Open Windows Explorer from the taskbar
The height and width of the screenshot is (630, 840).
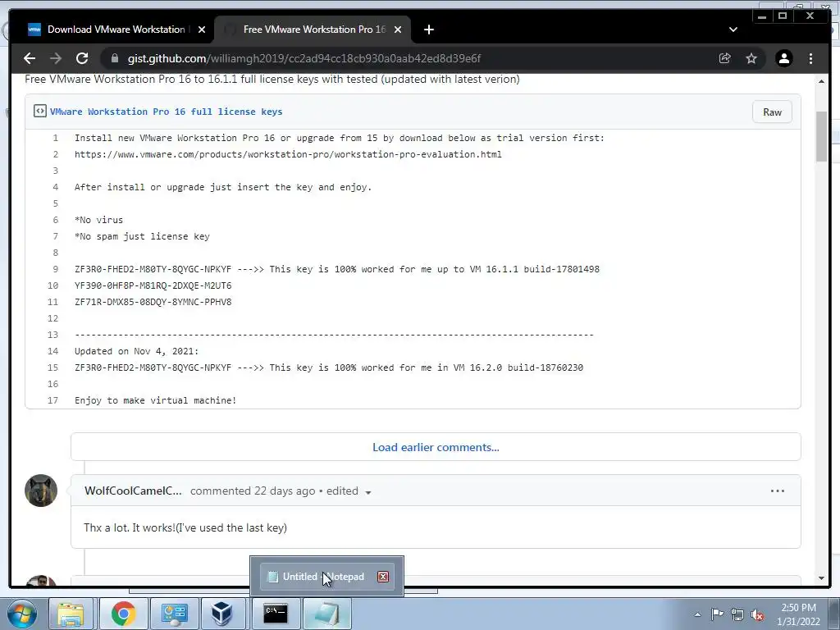coord(71,614)
